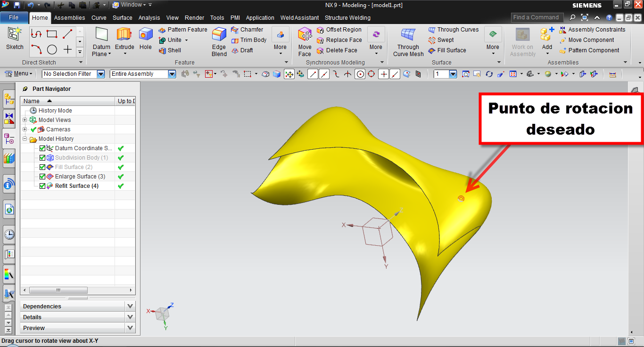This screenshot has width=644, height=347.
Task: Click the Hole feature icon
Action: pos(146,39)
